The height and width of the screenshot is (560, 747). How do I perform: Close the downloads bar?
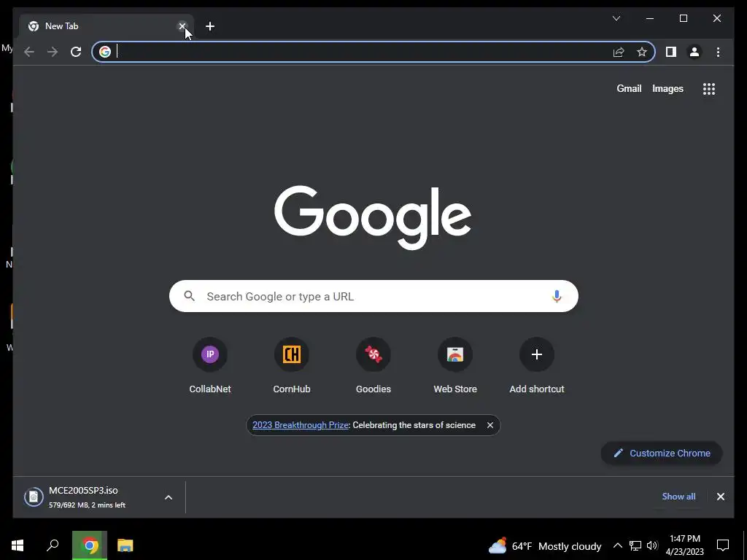coord(720,497)
